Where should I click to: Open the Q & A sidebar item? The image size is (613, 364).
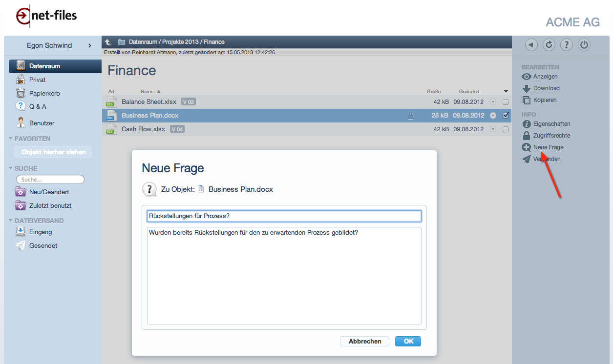click(38, 106)
